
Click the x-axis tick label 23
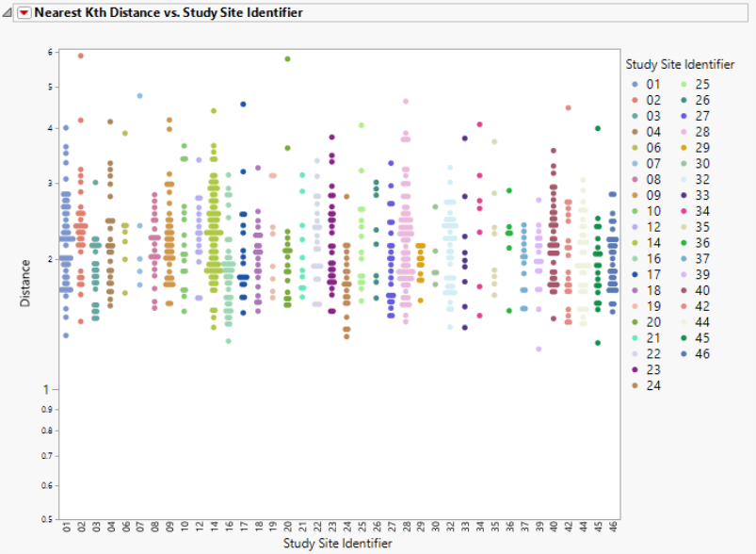332,527
